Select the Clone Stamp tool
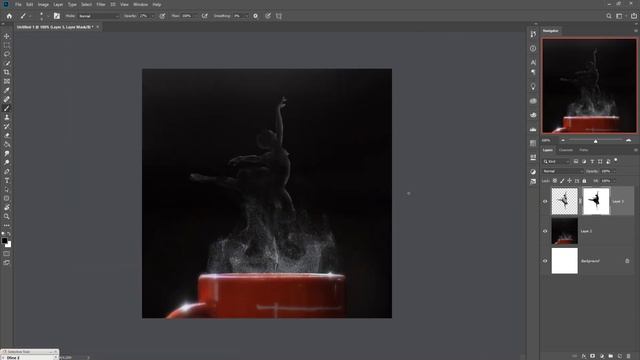640x360 pixels. tap(7, 117)
